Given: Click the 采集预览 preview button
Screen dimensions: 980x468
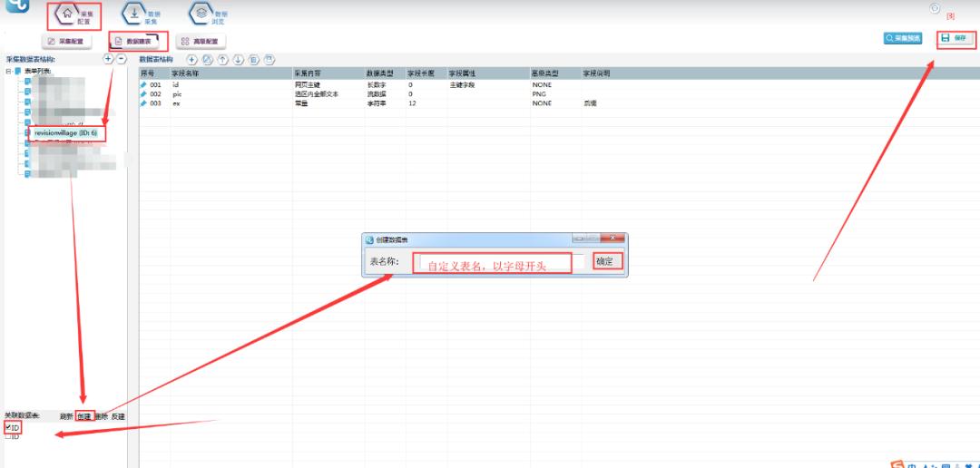Looking at the screenshot, I should pyautogui.click(x=903, y=38).
